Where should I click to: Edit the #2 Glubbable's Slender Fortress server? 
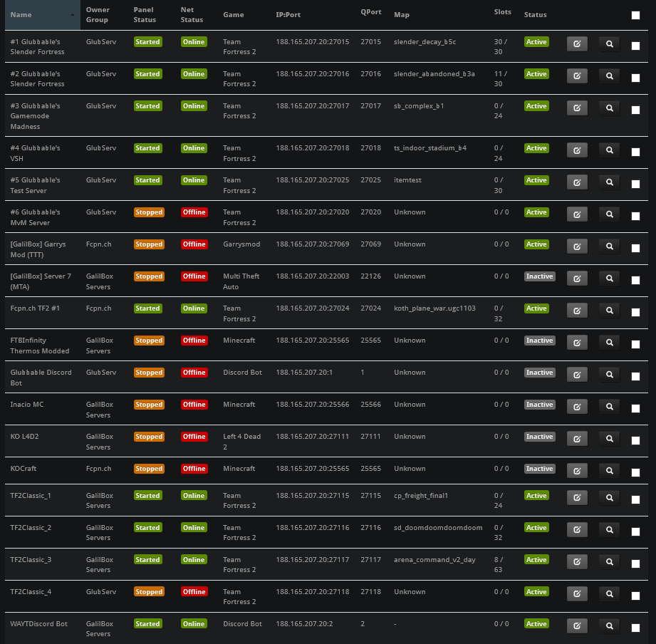577,76
